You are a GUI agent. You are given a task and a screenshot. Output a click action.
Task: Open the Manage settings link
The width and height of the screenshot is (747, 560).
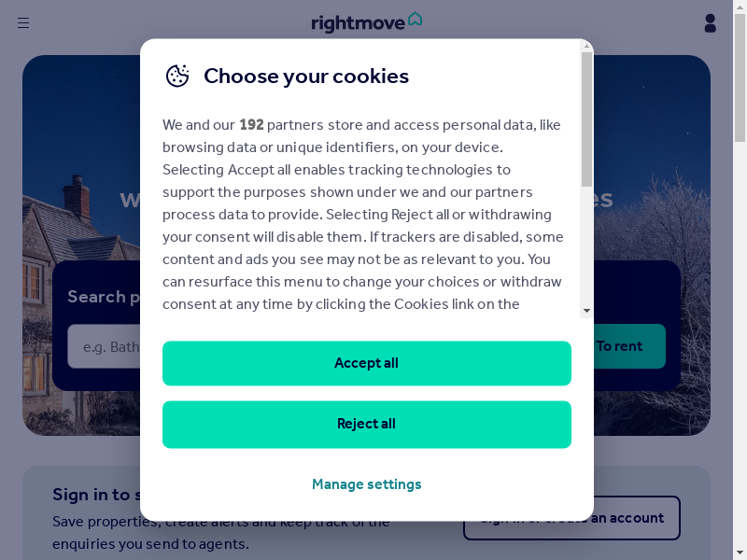pos(366,484)
